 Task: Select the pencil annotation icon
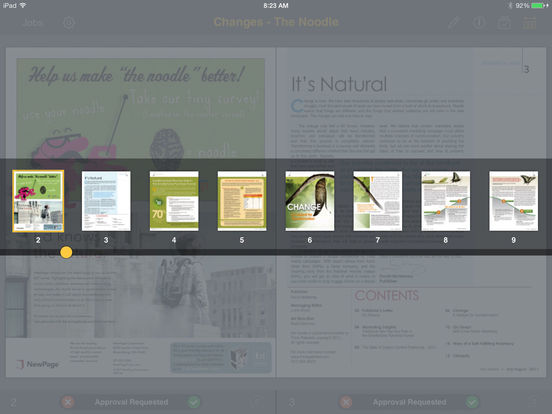[x=454, y=23]
